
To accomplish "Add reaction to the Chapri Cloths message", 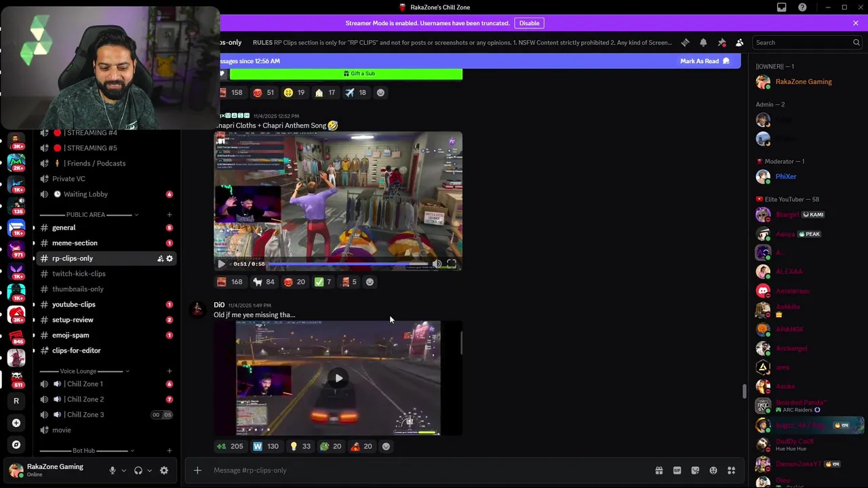I will 370,282.
